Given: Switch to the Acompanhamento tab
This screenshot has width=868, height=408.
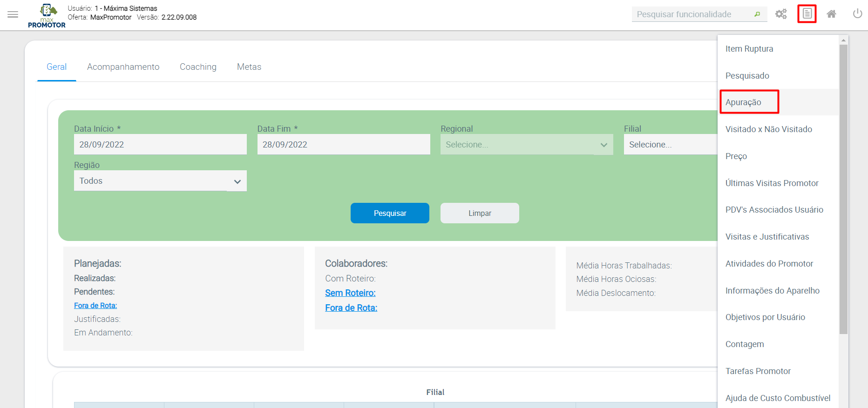Looking at the screenshot, I should point(123,67).
